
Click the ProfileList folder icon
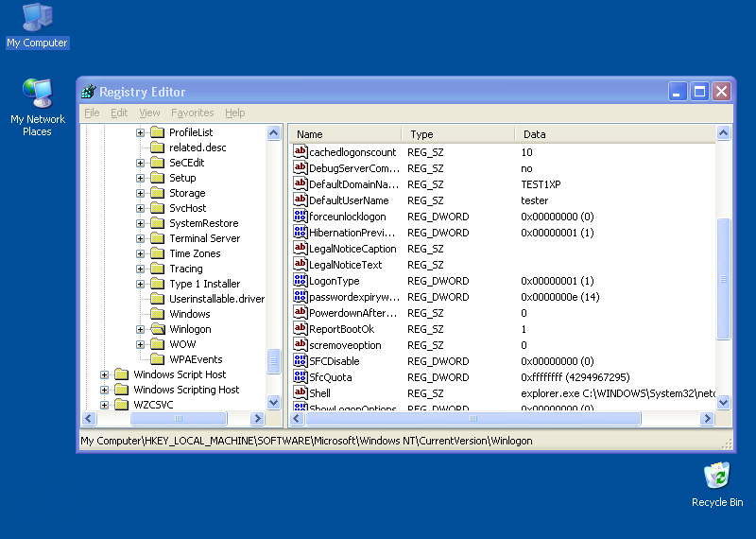(x=158, y=132)
